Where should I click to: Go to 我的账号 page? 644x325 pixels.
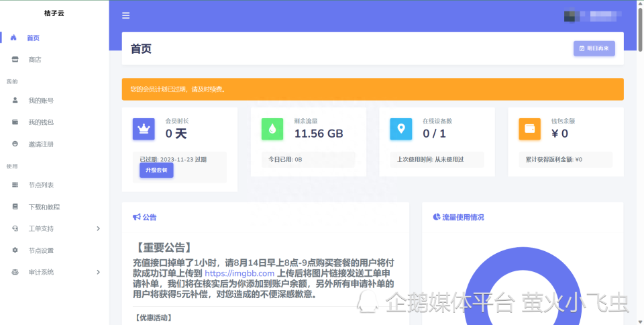(x=40, y=101)
